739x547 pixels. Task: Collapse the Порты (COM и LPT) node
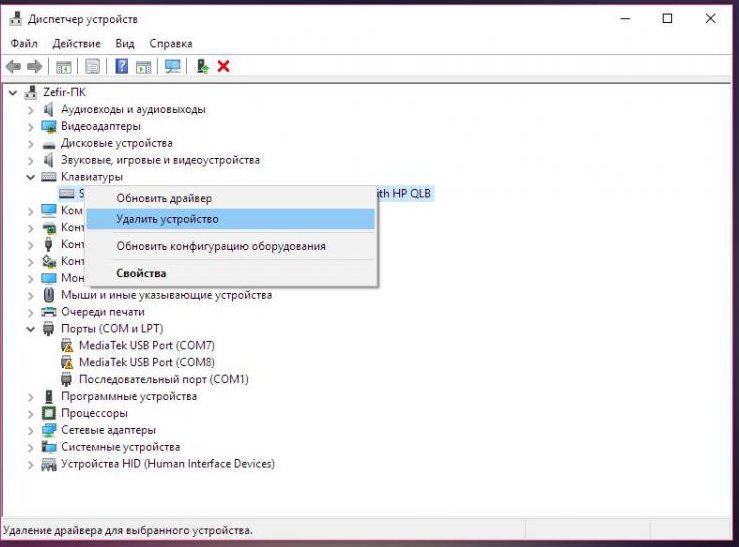point(30,329)
